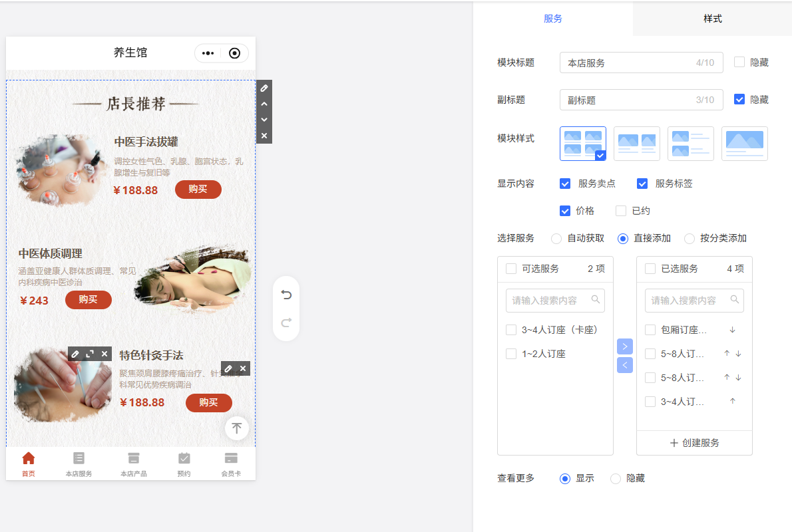Move module up with chevron icon

click(x=264, y=104)
